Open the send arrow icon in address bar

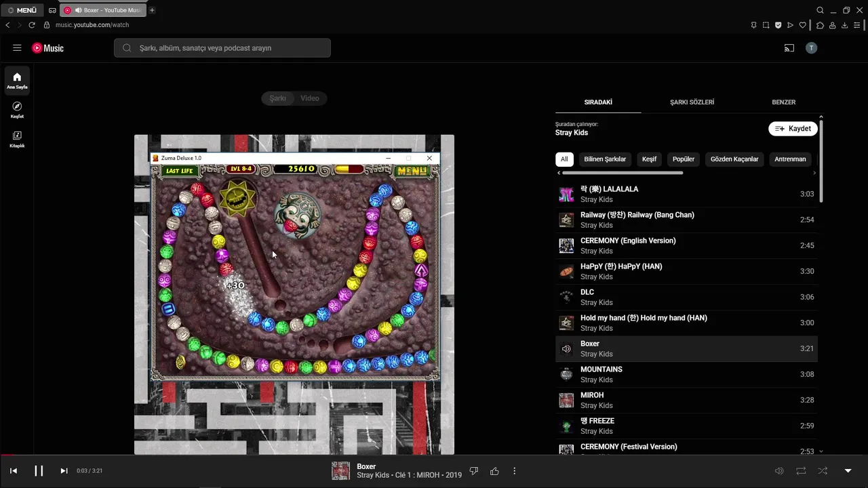click(x=790, y=25)
